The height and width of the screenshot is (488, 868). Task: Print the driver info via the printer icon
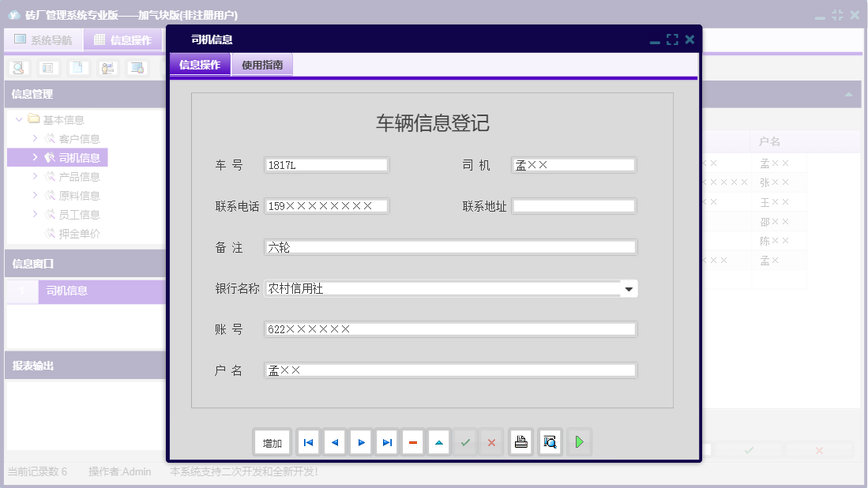520,442
